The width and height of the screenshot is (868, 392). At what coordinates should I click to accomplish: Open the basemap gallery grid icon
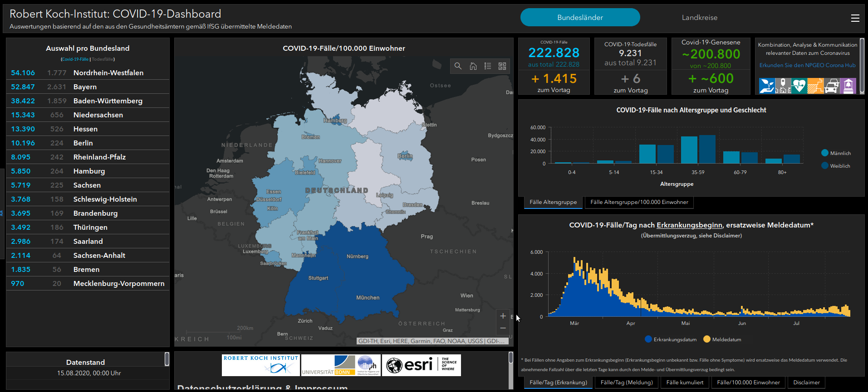(x=502, y=66)
